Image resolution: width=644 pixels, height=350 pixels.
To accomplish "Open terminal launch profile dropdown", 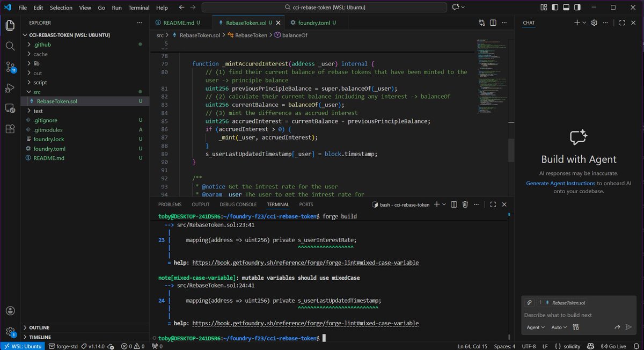I will tap(444, 205).
